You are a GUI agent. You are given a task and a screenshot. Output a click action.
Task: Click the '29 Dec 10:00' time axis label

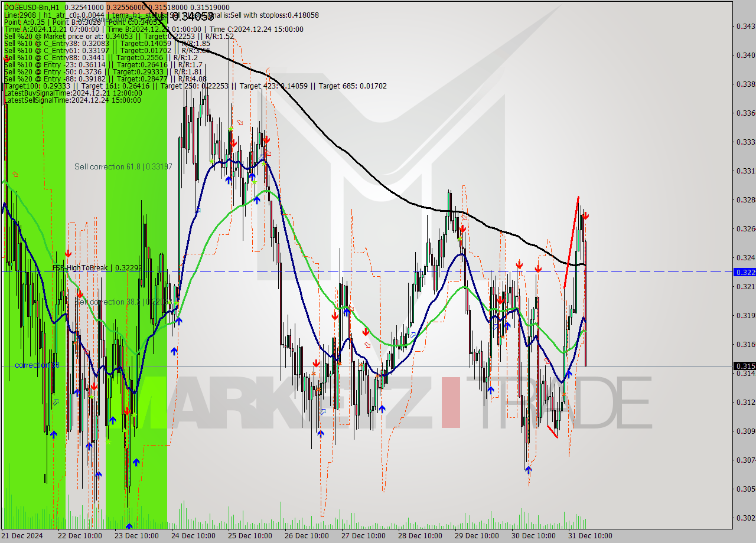tap(477, 536)
